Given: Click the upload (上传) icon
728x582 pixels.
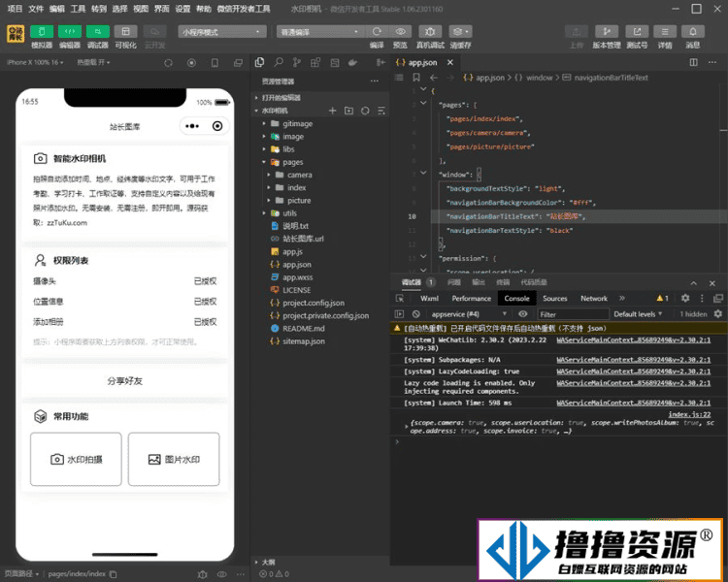Looking at the screenshot, I should (x=577, y=32).
